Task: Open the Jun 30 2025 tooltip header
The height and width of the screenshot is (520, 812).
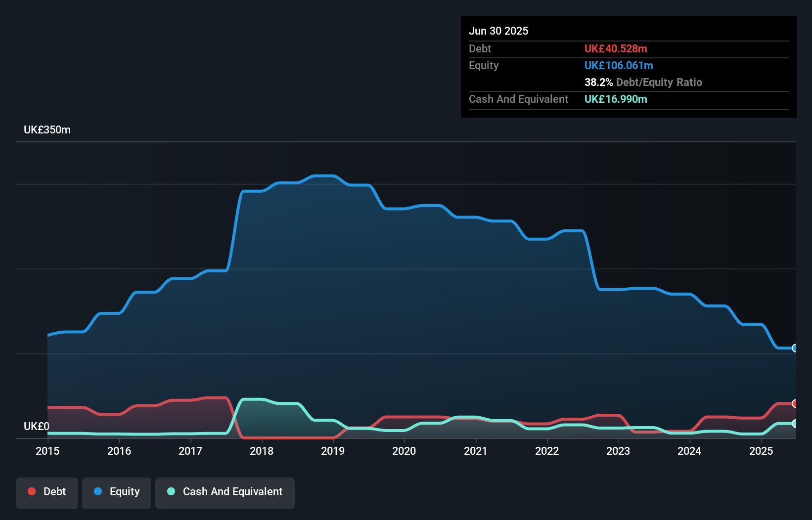Action: pyautogui.click(x=498, y=31)
